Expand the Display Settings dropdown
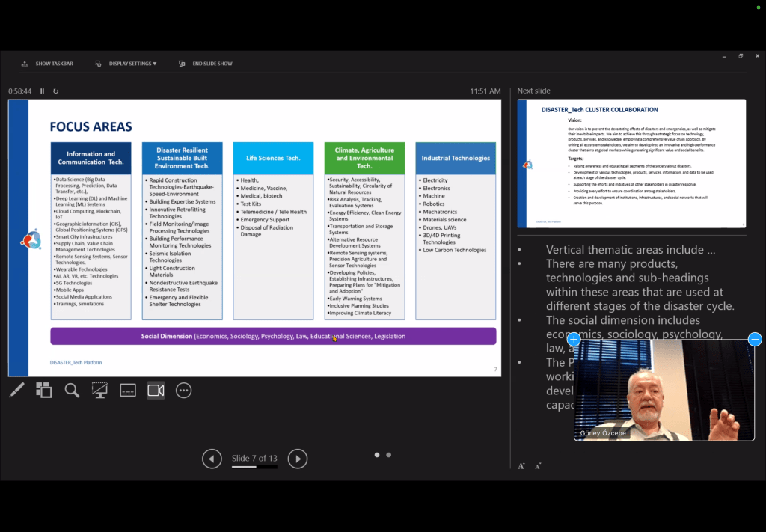The image size is (766, 532). tap(126, 64)
